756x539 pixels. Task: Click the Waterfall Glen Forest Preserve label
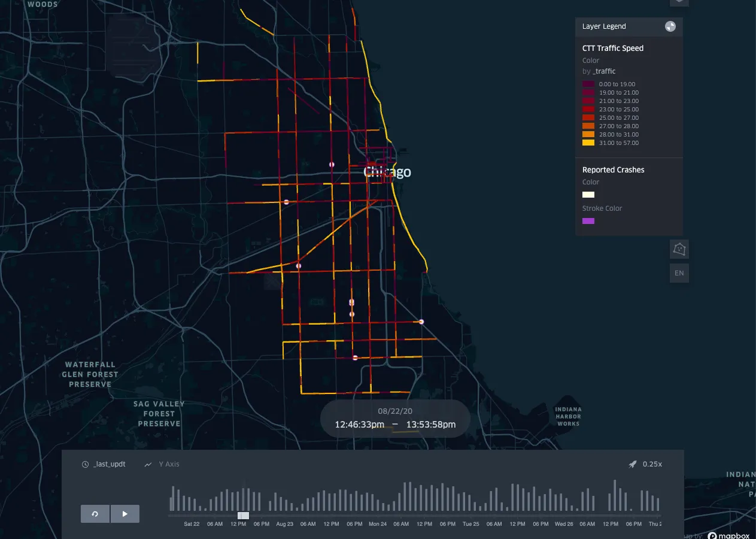pos(90,374)
